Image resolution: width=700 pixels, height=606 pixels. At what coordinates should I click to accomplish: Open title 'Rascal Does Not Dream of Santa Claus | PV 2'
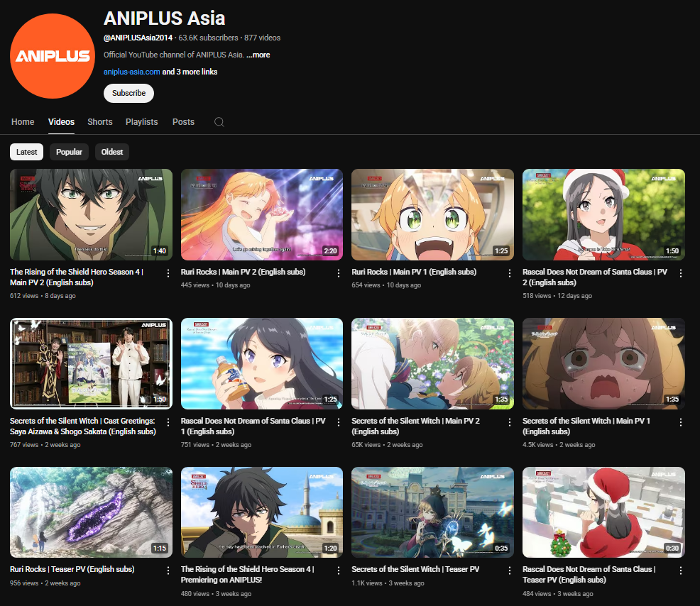coord(595,277)
